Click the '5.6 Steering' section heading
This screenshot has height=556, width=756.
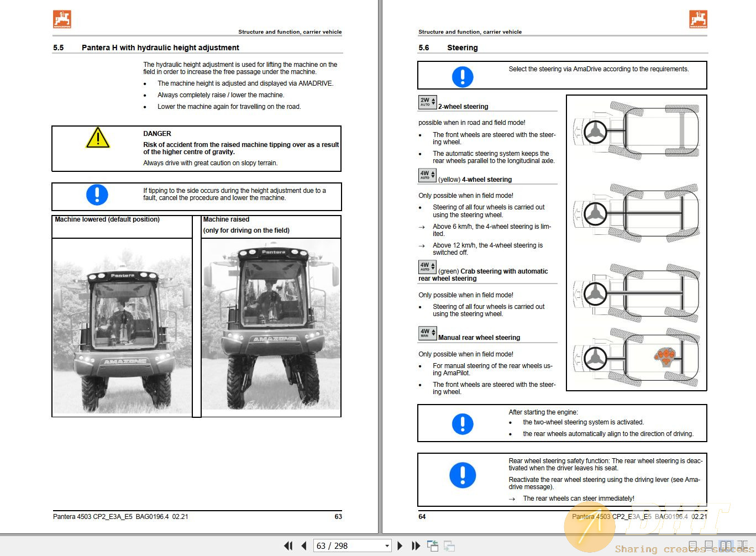tap(448, 48)
